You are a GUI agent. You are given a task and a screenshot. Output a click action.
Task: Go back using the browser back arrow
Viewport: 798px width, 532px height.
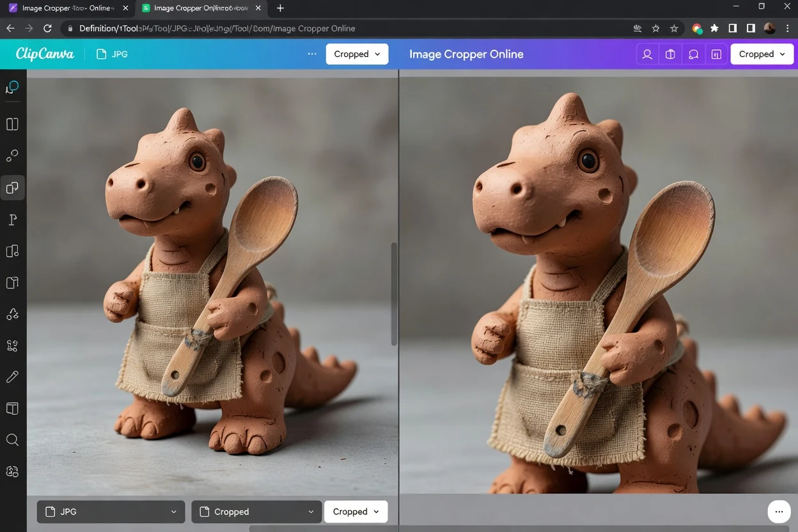(x=10, y=28)
